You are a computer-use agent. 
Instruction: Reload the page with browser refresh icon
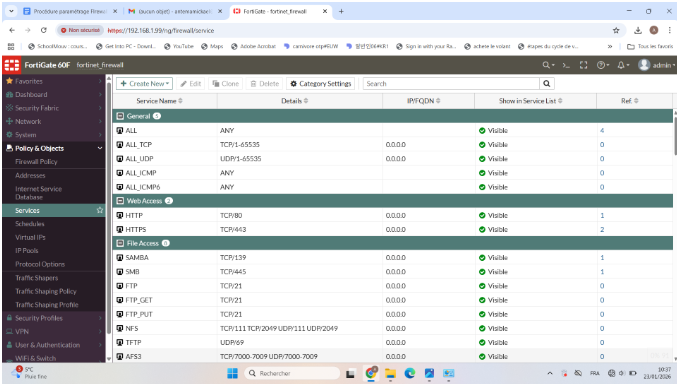(x=44, y=30)
